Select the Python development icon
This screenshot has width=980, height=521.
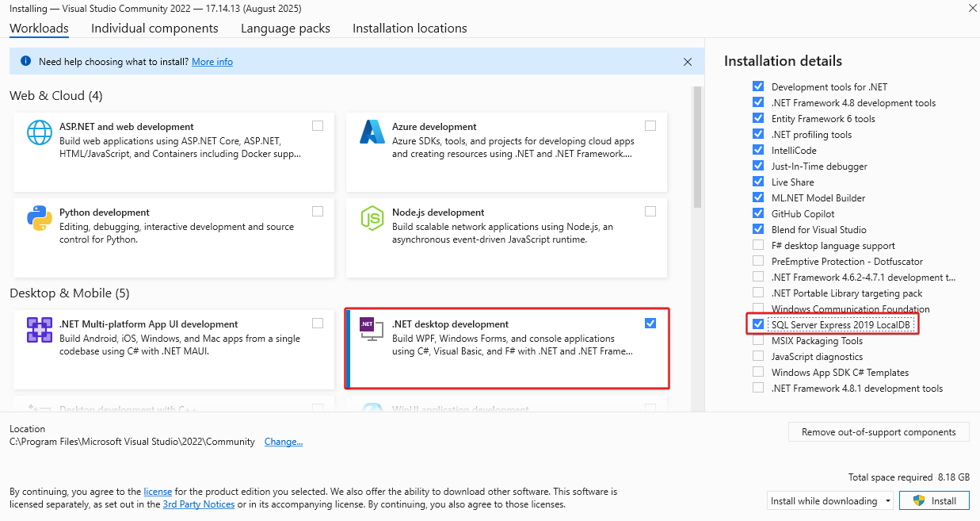tap(39, 218)
